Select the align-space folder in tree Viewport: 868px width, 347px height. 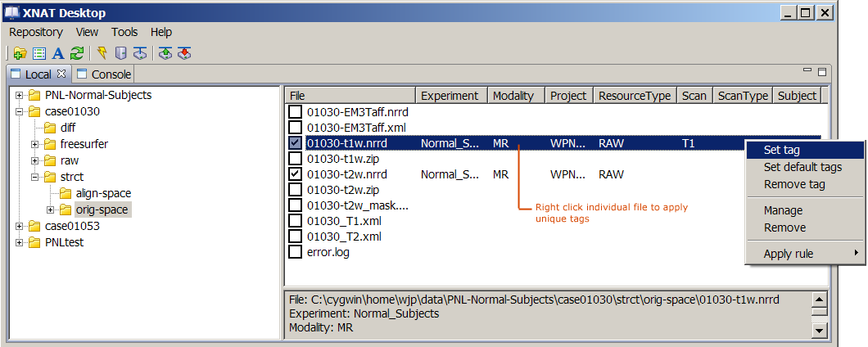click(102, 193)
